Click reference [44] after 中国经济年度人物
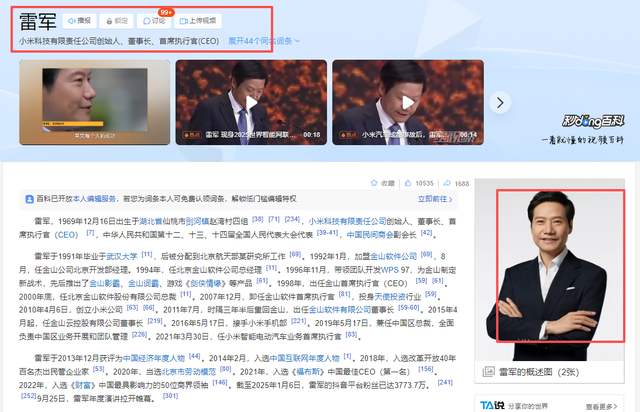Screen dimensions: 640x412 click(195, 356)
